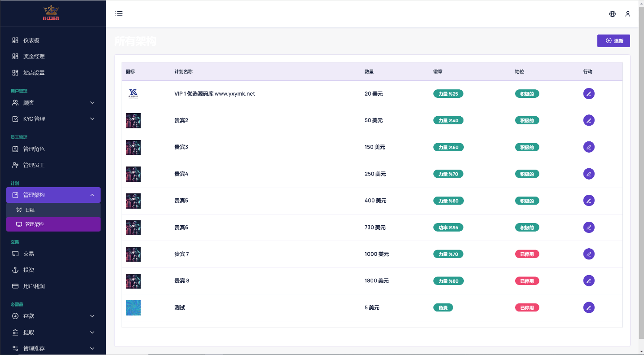The height and width of the screenshot is (355, 644).
Task: Select the 日程 submenu item
Action: coord(53,210)
